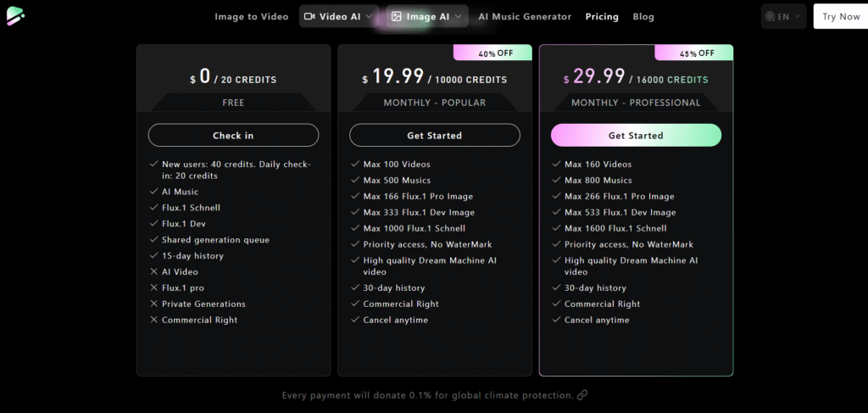Click the picture icon in Image AI

tap(397, 17)
